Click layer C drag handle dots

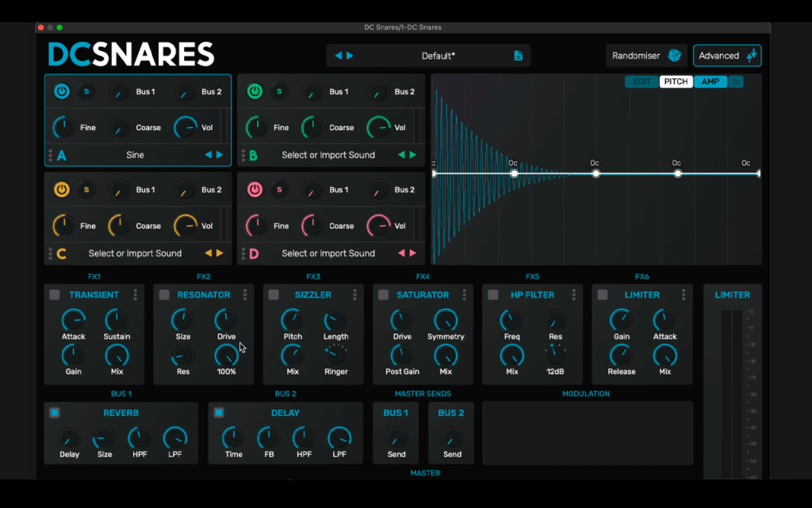tap(50, 253)
